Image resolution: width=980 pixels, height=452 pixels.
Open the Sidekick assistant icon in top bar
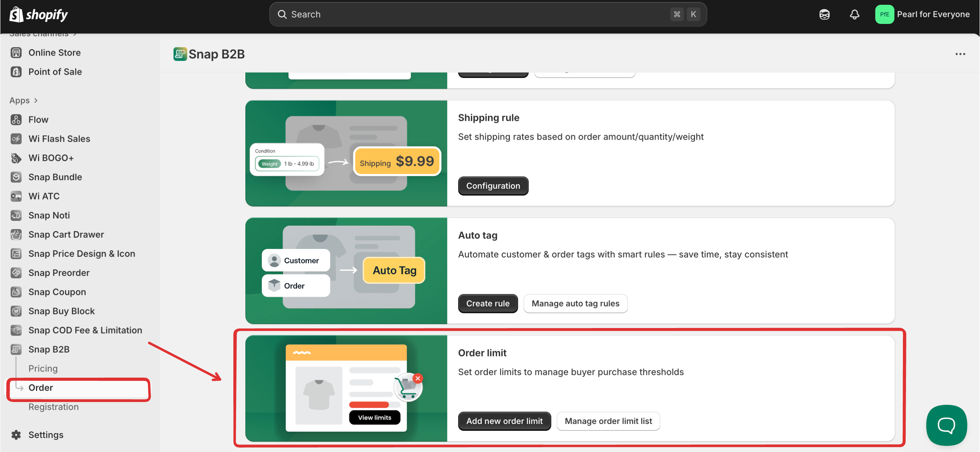point(824,14)
